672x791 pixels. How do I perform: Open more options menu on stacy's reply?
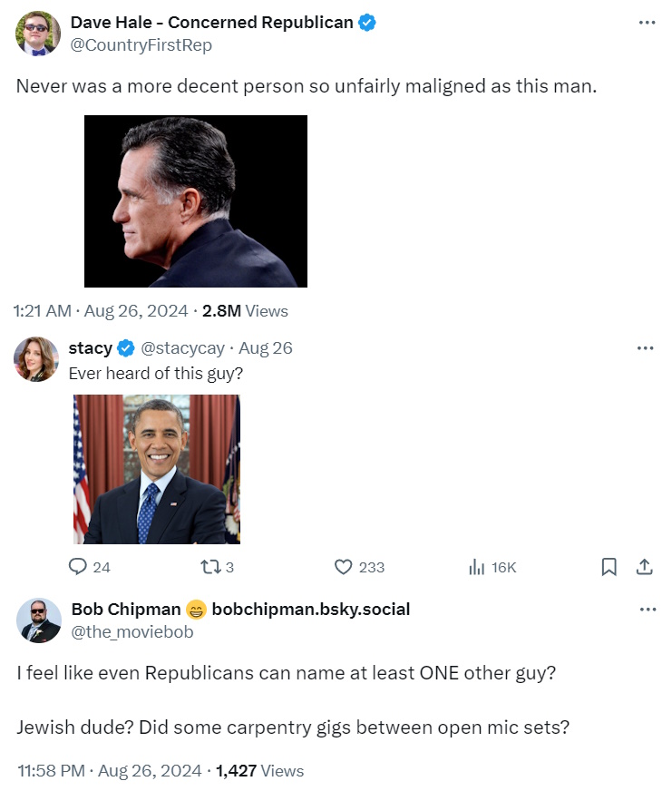point(646,348)
